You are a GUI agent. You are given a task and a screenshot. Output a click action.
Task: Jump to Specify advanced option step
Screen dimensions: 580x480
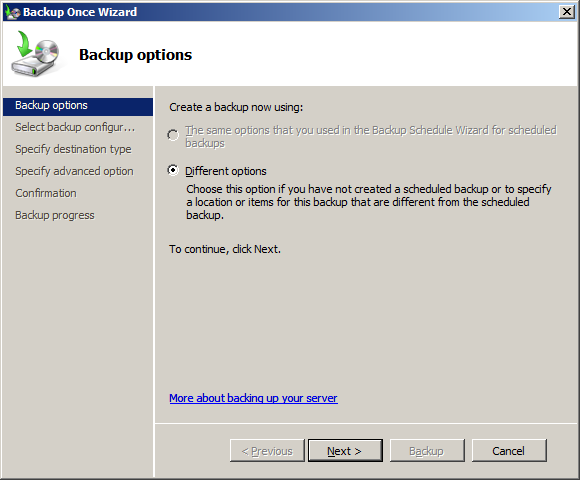tap(74, 171)
